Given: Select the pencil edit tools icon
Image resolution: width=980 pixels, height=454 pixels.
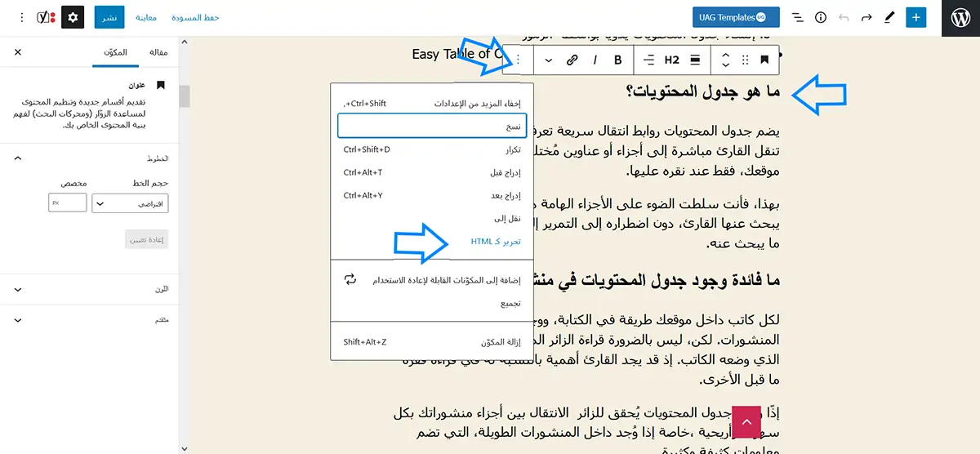Looking at the screenshot, I should click(889, 17).
